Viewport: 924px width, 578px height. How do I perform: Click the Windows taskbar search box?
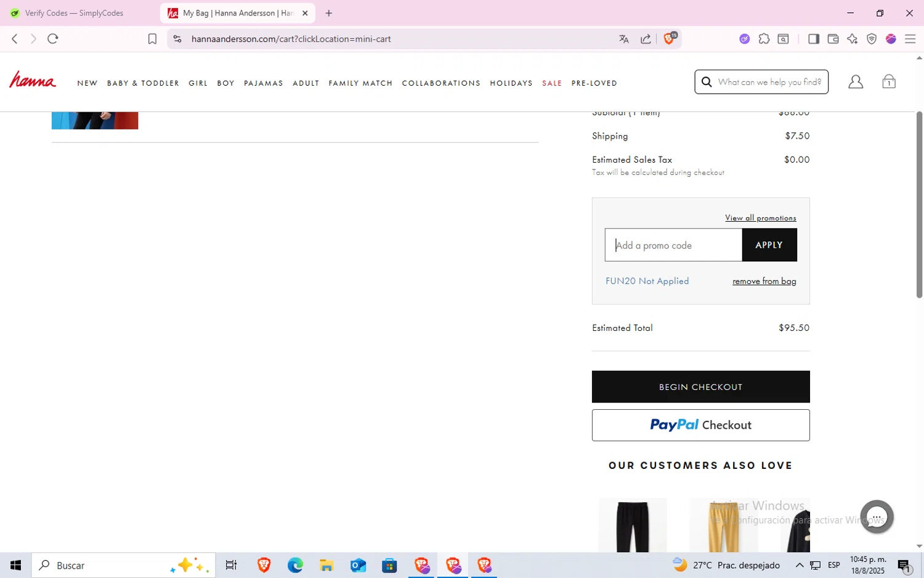123,565
